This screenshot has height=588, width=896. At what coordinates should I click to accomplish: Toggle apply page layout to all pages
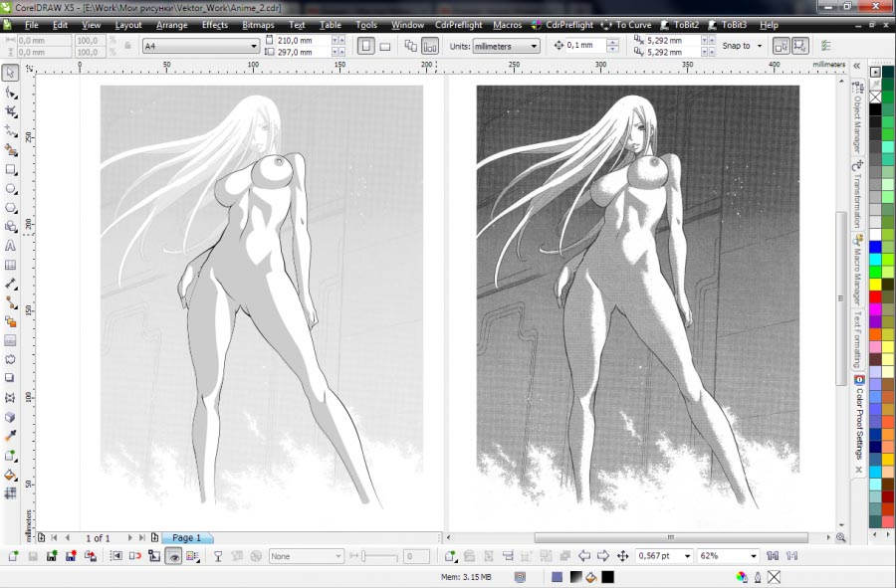[x=411, y=46]
